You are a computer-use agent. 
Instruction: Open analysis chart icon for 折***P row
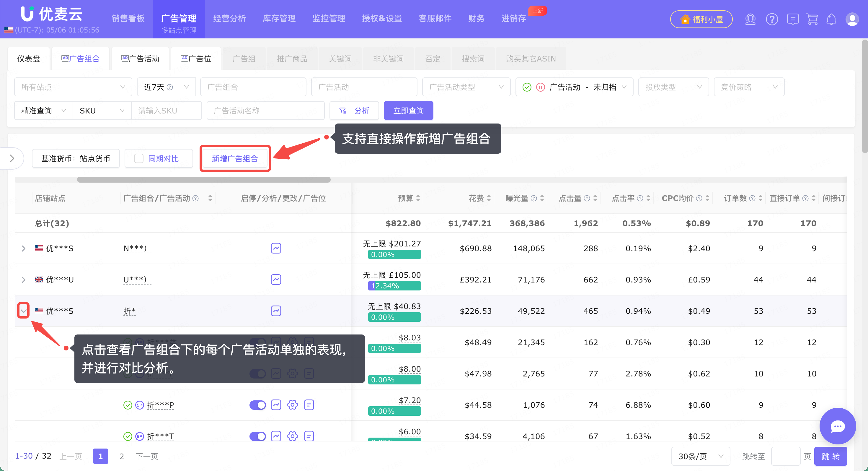[276, 405]
